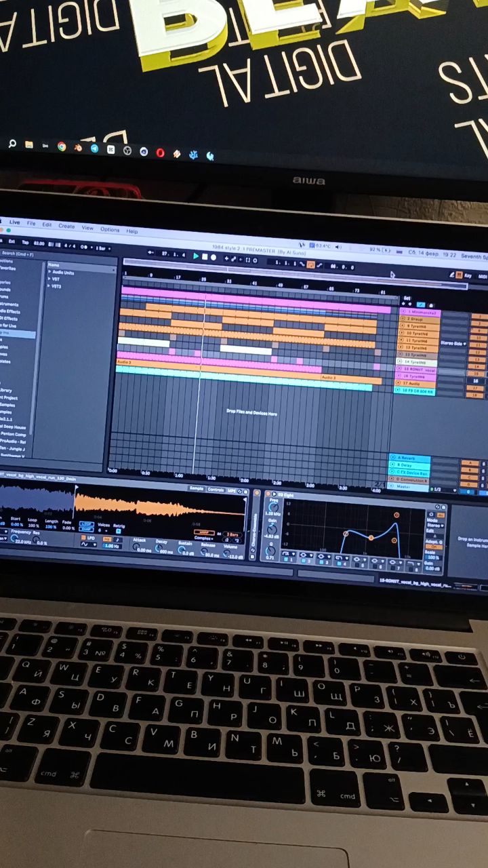Unfold the 2 Group track
488x868 pixels.
point(402,319)
